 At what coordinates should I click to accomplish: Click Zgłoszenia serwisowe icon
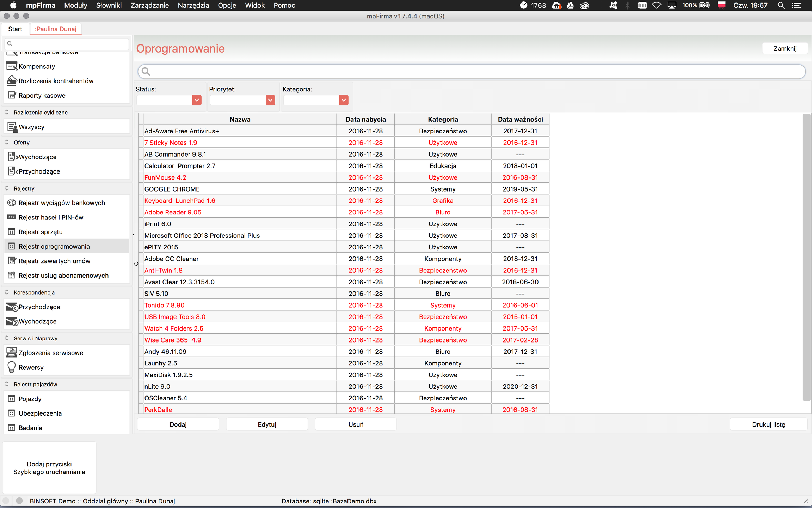pos(12,352)
